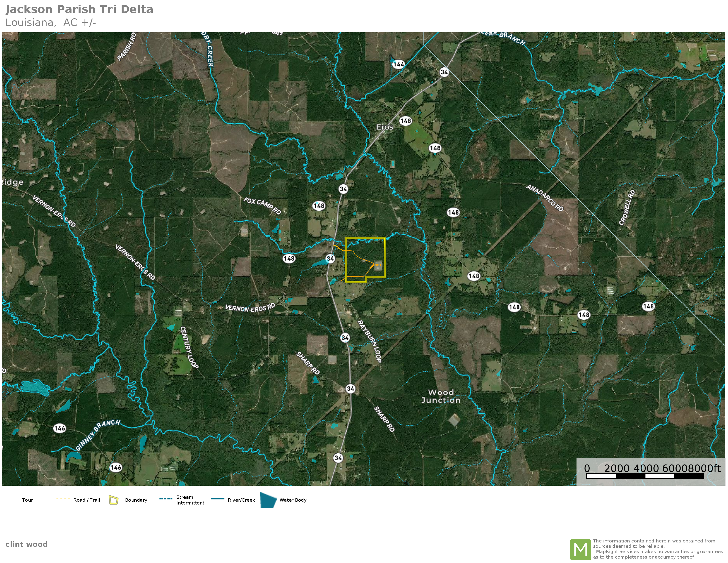The image size is (728, 563).
Task: Click the map scale bar
Action: click(x=645, y=476)
